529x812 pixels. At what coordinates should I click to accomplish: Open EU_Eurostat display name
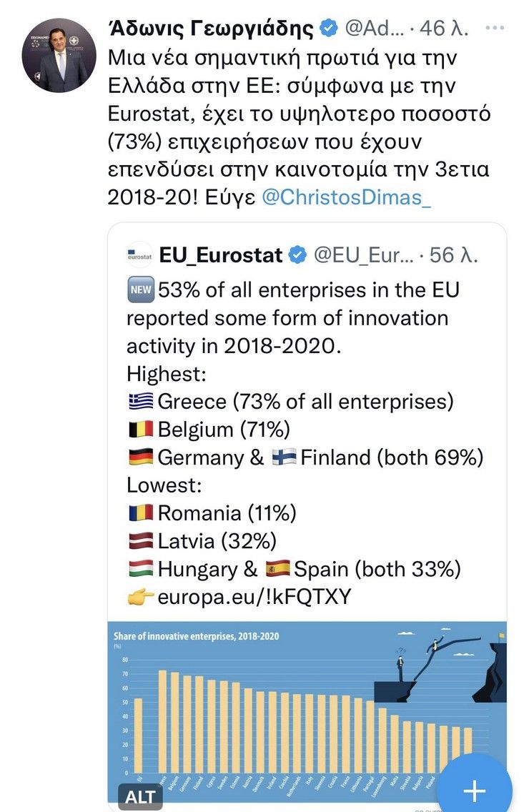221,254
